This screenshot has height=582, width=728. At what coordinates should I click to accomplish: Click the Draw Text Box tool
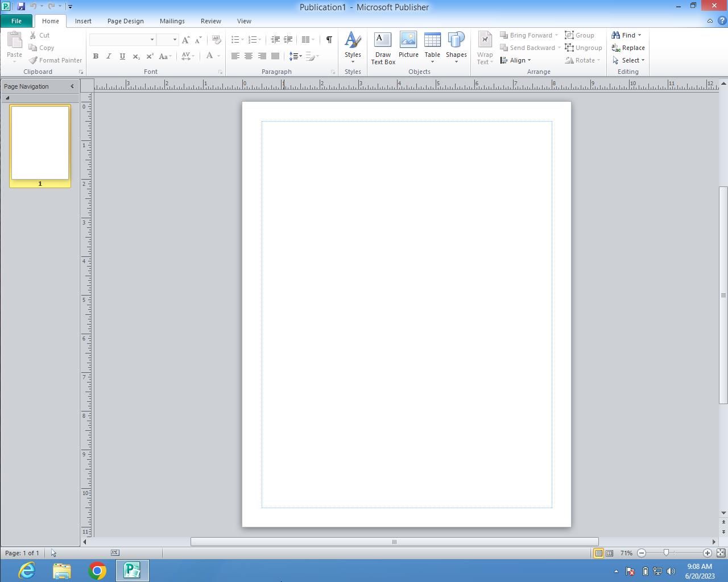pos(383,48)
